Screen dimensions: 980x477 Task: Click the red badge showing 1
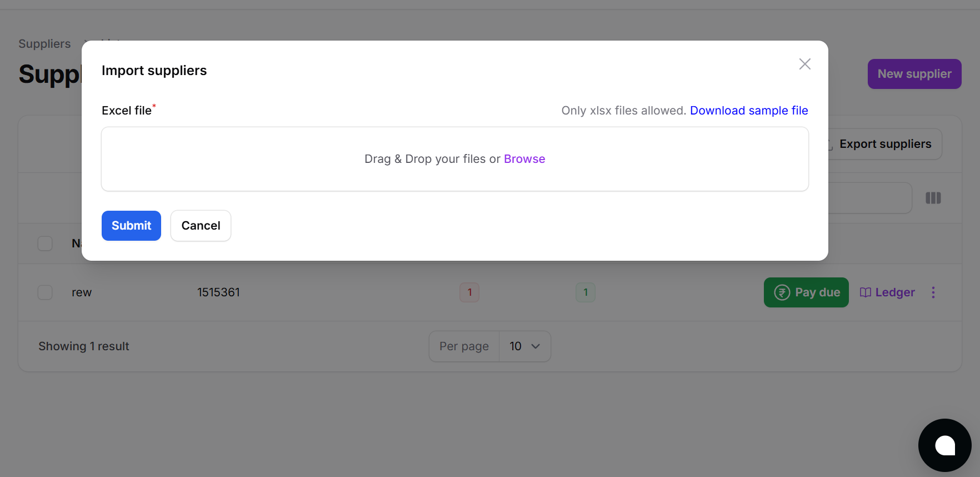(x=469, y=292)
